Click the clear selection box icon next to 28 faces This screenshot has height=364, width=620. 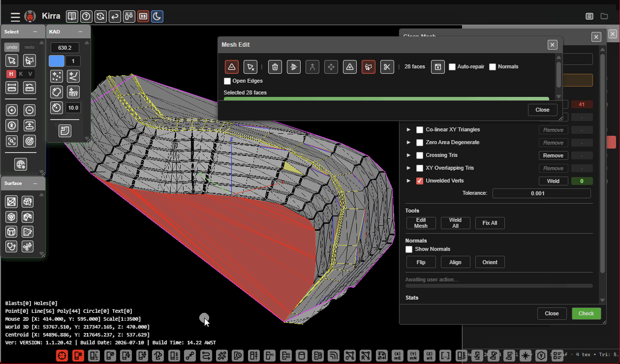point(438,67)
